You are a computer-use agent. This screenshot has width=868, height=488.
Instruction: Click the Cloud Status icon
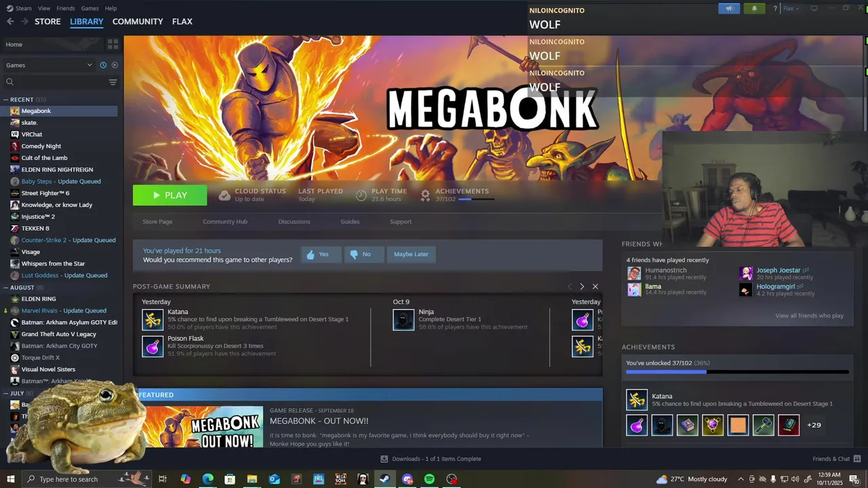point(224,195)
